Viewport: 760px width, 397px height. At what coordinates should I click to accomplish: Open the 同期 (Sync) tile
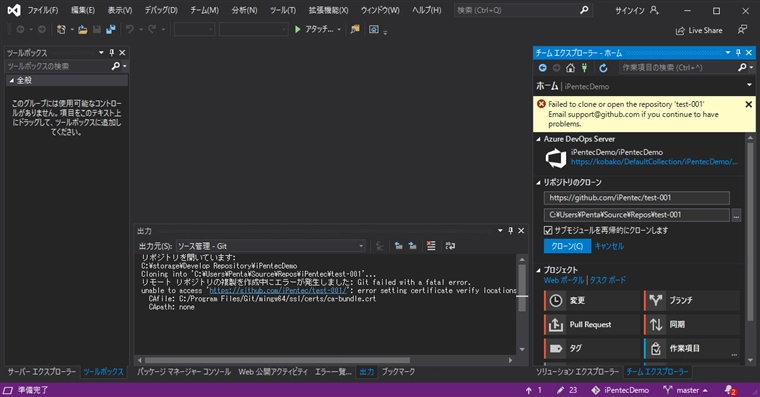(692, 324)
